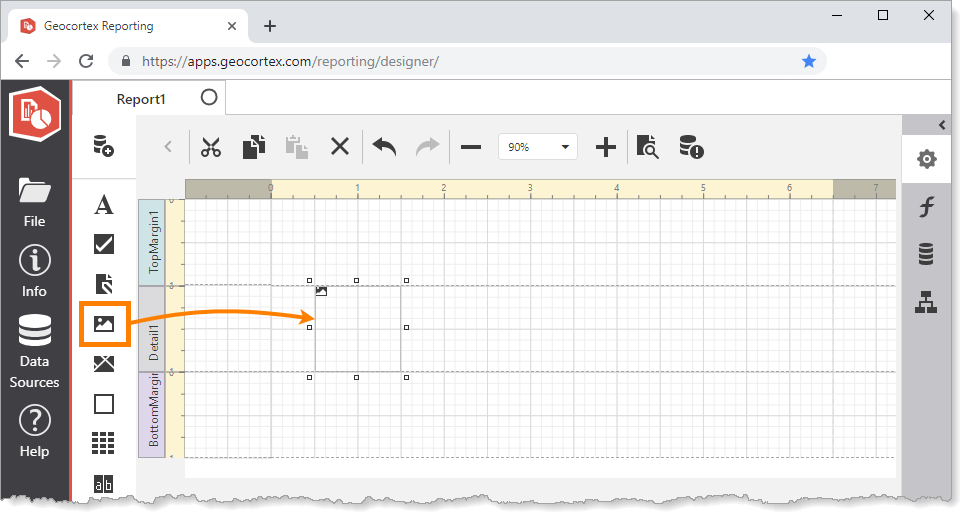Delete the selected control with X

(340, 147)
